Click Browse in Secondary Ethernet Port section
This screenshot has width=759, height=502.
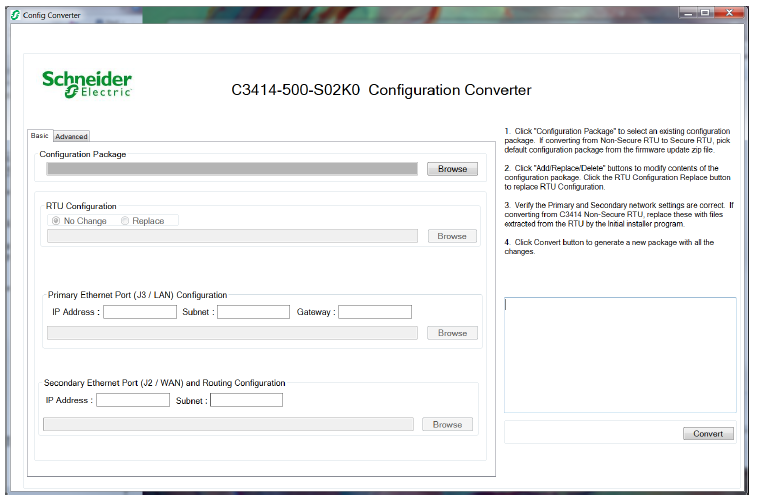click(x=447, y=425)
